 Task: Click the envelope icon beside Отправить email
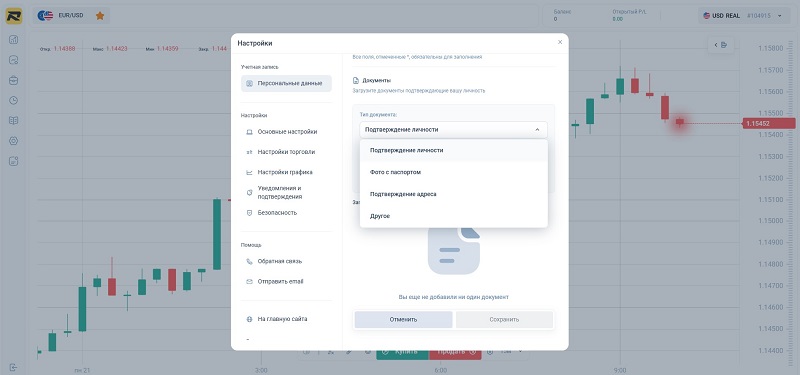point(249,282)
